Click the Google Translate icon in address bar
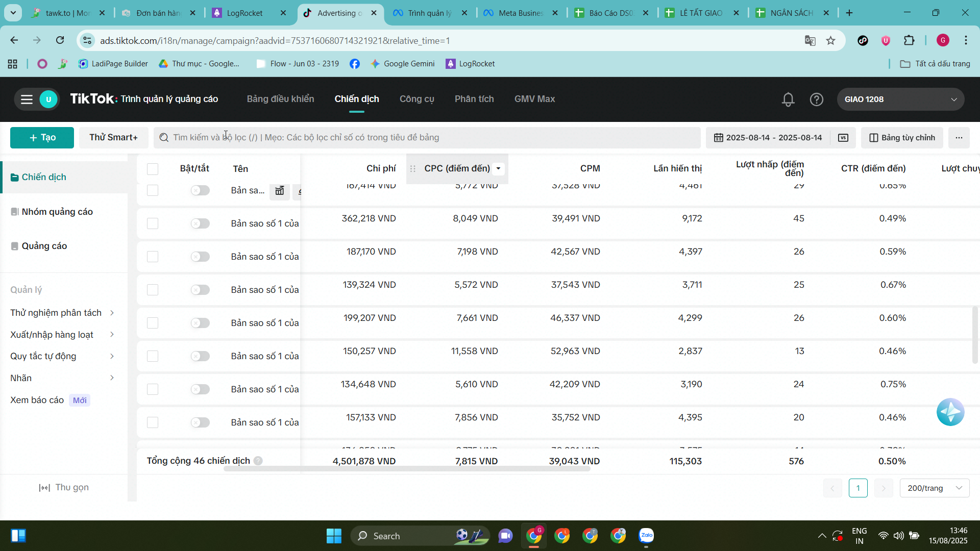Screen dimensions: 980x551 click(810, 41)
